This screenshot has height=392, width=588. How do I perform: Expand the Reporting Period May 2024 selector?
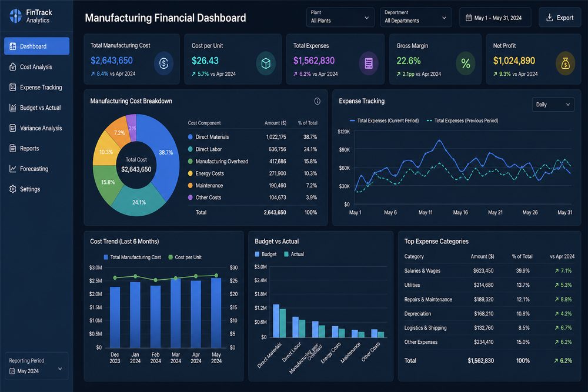click(36, 366)
